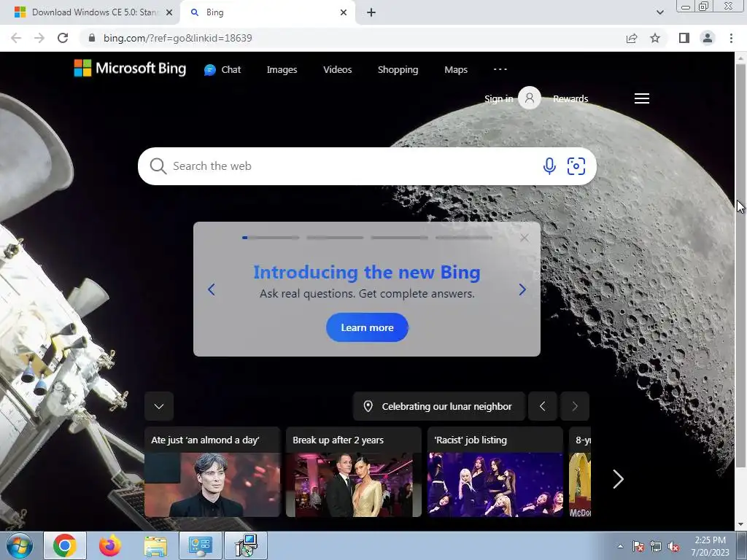Click the Sign in link
747x560 pixels.
(498, 98)
